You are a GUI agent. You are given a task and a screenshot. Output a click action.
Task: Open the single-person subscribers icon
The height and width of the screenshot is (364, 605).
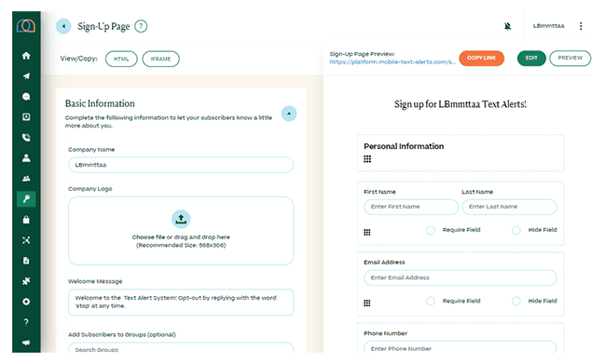click(x=26, y=158)
